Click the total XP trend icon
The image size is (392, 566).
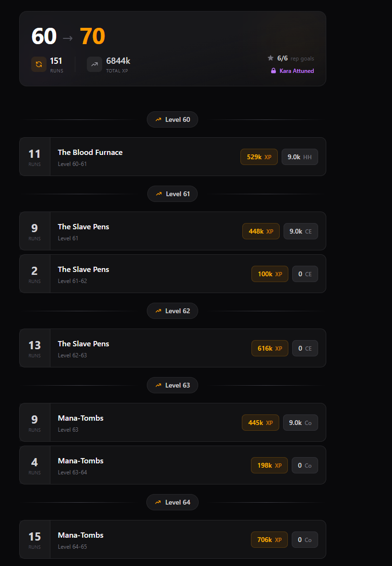(x=95, y=64)
